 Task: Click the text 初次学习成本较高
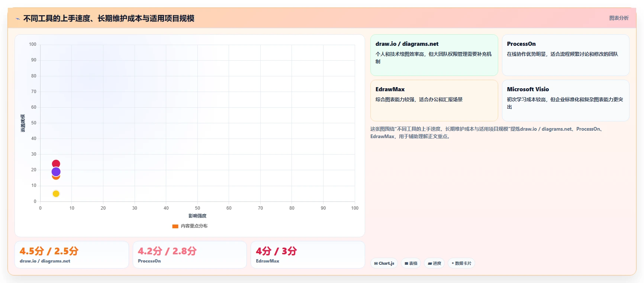coord(526,99)
